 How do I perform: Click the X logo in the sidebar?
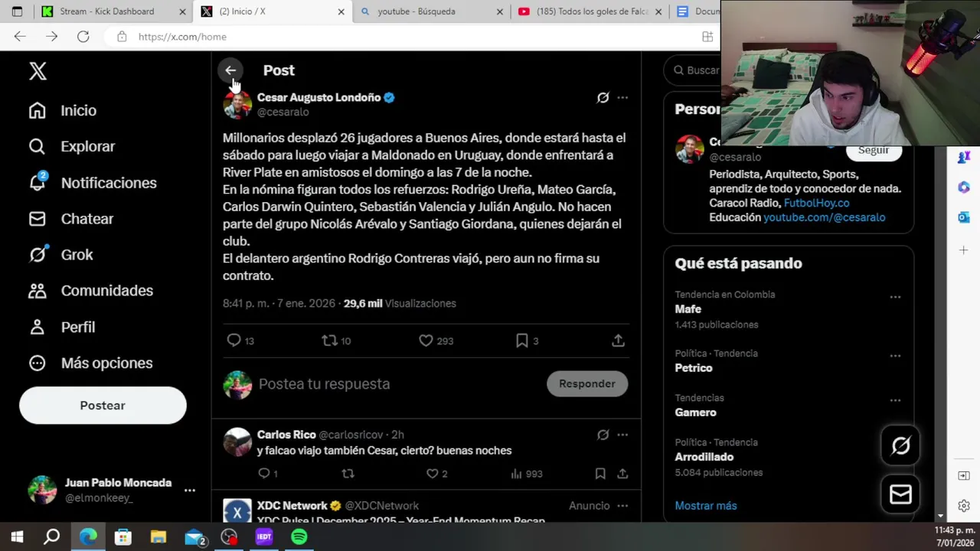click(x=38, y=71)
